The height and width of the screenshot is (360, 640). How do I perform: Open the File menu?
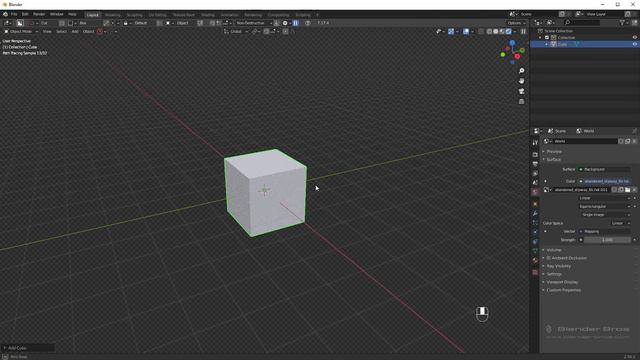pos(14,14)
